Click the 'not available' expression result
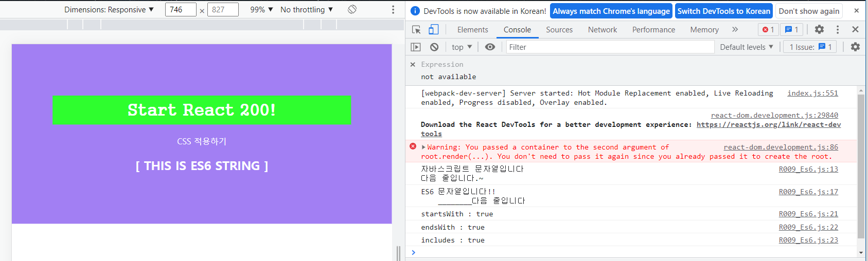 pos(449,77)
